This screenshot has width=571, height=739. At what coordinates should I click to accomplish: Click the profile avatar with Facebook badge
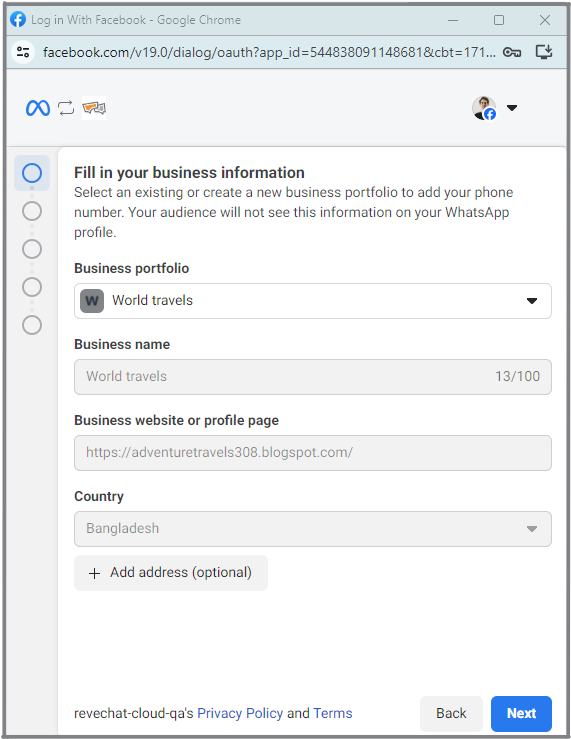coord(484,108)
